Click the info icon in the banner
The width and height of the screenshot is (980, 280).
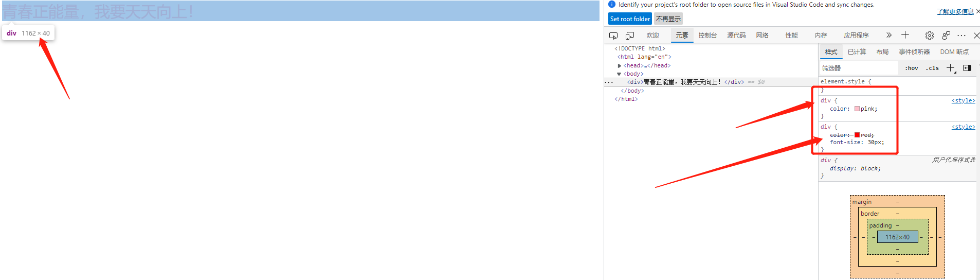pyautogui.click(x=612, y=4)
